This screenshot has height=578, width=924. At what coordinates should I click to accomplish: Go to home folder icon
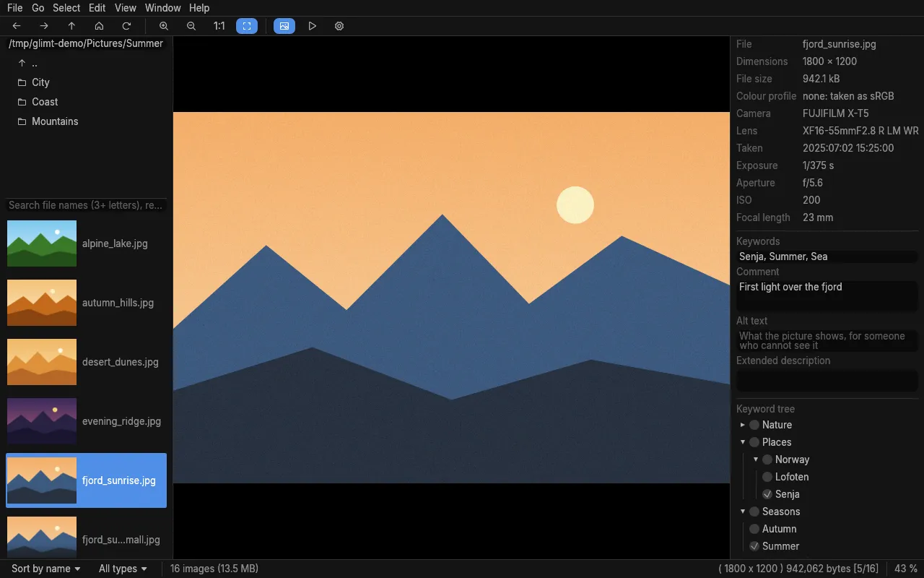coord(99,26)
